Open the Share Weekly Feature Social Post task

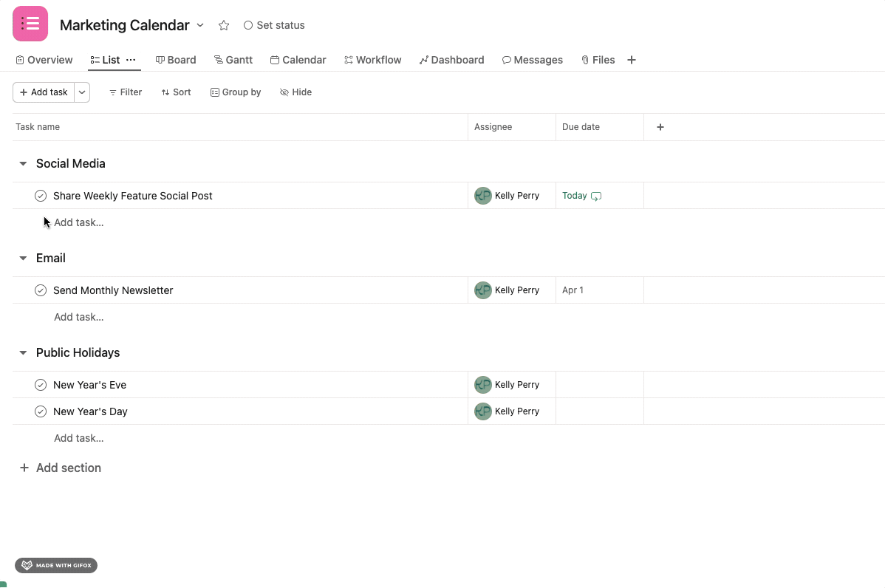(x=133, y=196)
